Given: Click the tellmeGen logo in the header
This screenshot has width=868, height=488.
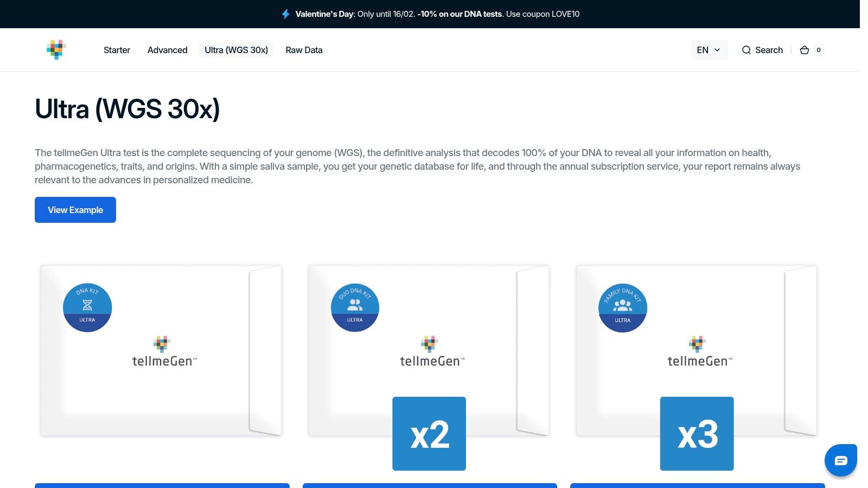Looking at the screenshot, I should tap(56, 49).
